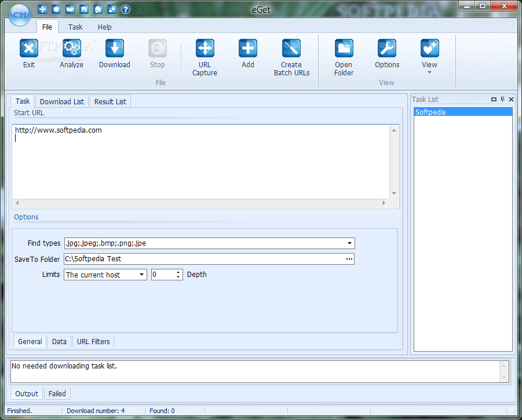
Task: Click the Start URL vertical scrollbar up arrow
Action: pos(394,130)
